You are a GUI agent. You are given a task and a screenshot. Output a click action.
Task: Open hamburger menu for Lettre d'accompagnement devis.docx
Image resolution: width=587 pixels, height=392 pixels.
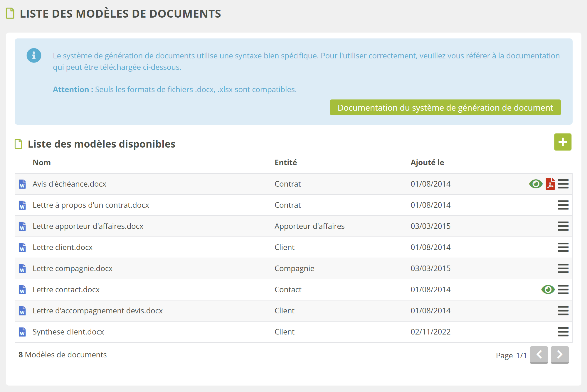click(563, 311)
